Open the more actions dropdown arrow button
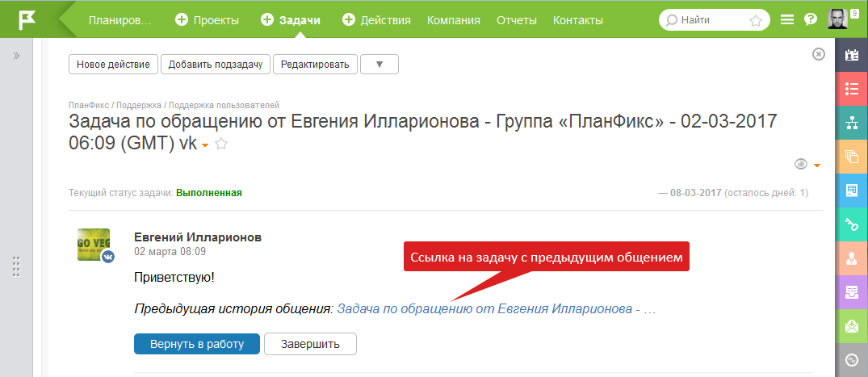868x377 pixels. (379, 65)
